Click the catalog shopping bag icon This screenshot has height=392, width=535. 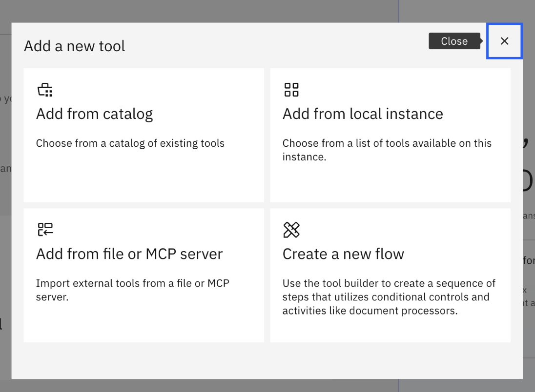(x=45, y=90)
